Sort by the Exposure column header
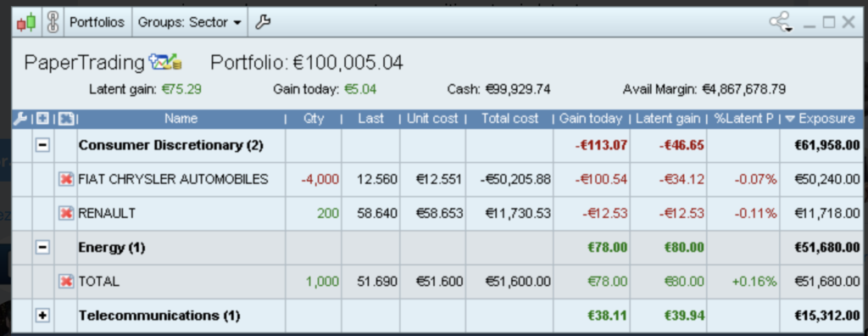This screenshot has width=868, height=336. pos(821,119)
